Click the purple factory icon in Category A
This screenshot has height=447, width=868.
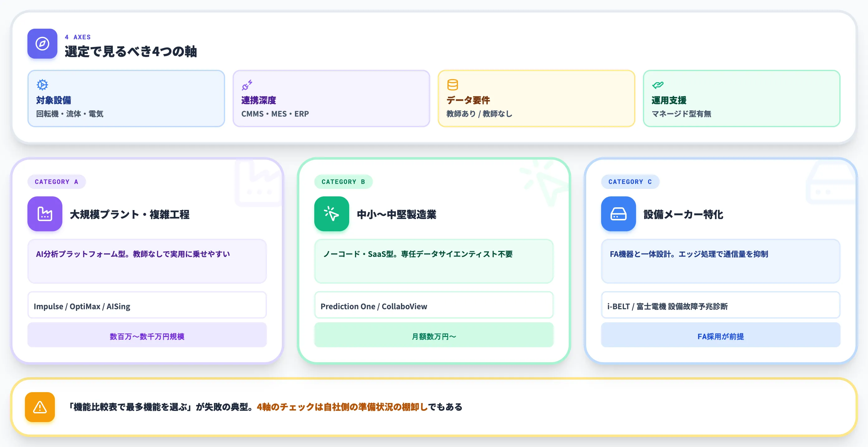[45, 214]
